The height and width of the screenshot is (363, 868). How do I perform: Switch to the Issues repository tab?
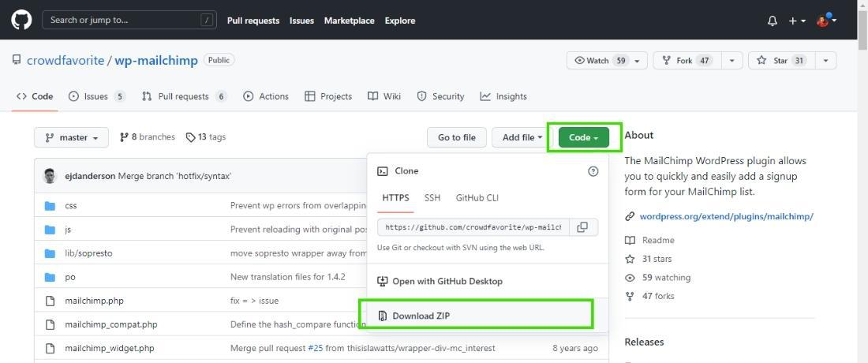(x=97, y=96)
